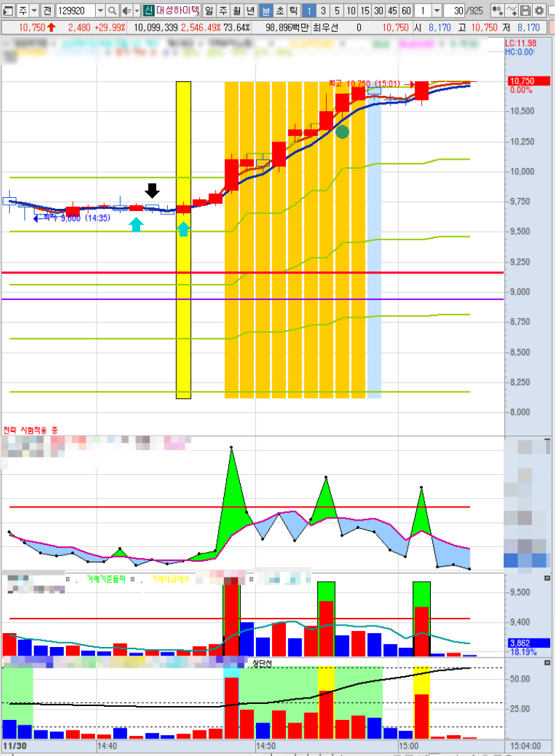Click the cyan up-arrow under the yellow bar
Viewport: 555px width, 756px height.
point(184,229)
